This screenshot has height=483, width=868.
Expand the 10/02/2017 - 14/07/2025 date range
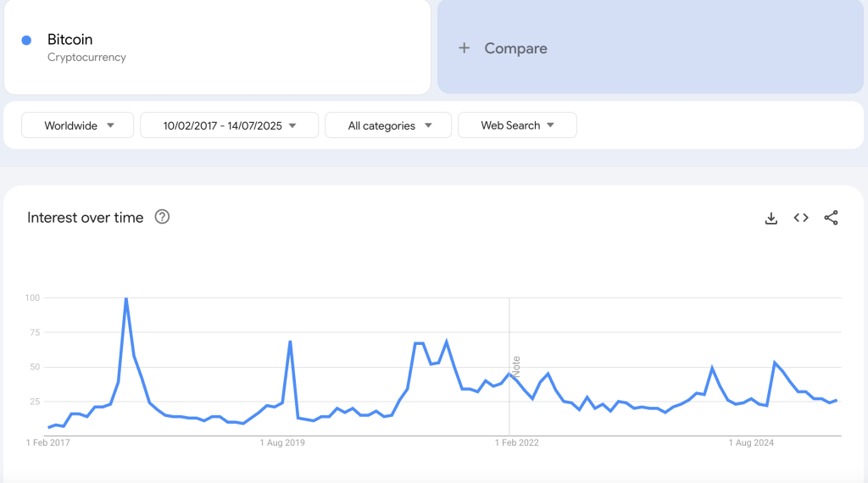click(x=229, y=125)
